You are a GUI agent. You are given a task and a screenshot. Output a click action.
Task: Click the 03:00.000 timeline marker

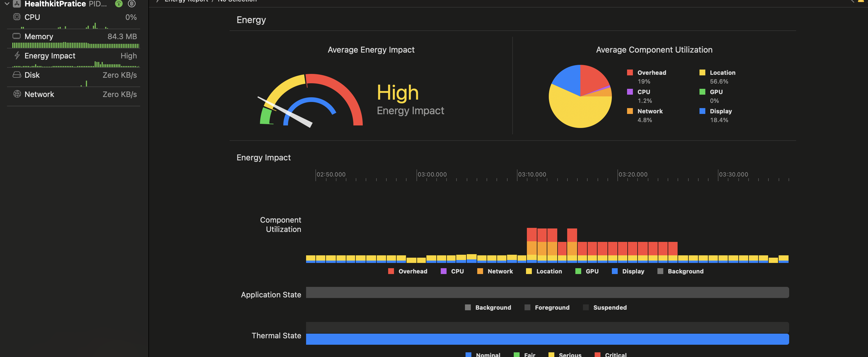(432, 174)
